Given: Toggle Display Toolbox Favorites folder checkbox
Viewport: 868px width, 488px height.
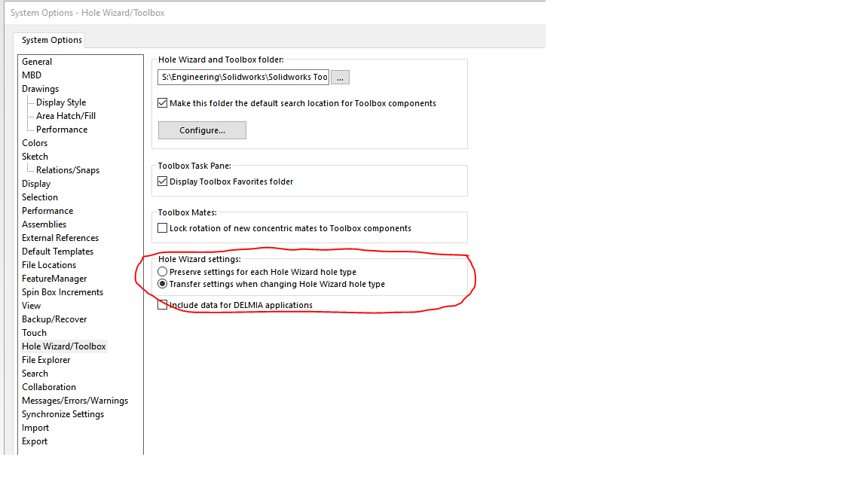Looking at the screenshot, I should 163,181.
